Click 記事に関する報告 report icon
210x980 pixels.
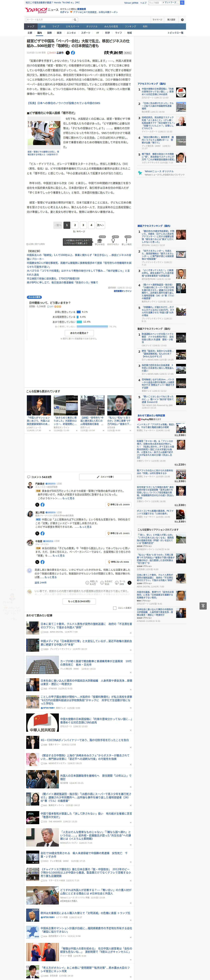[x=36, y=244]
